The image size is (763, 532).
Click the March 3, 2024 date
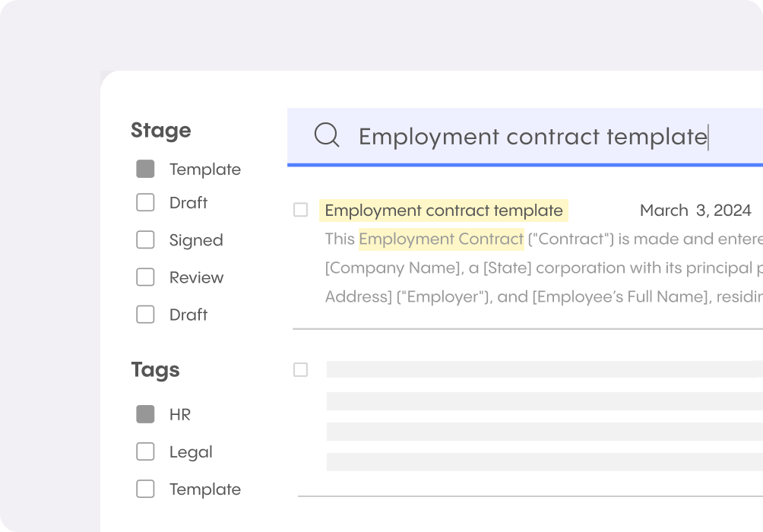tap(695, 211)
